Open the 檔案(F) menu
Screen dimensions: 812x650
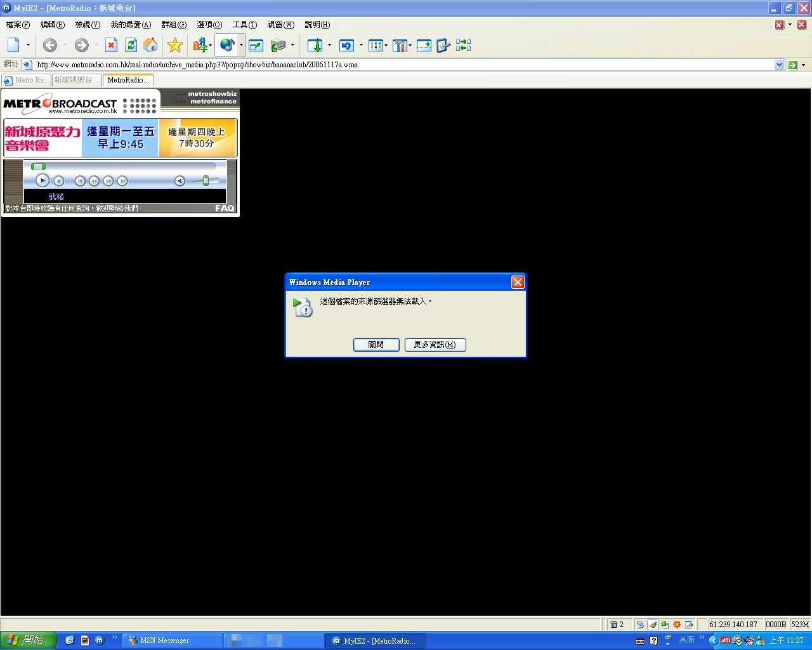(18, 25)
